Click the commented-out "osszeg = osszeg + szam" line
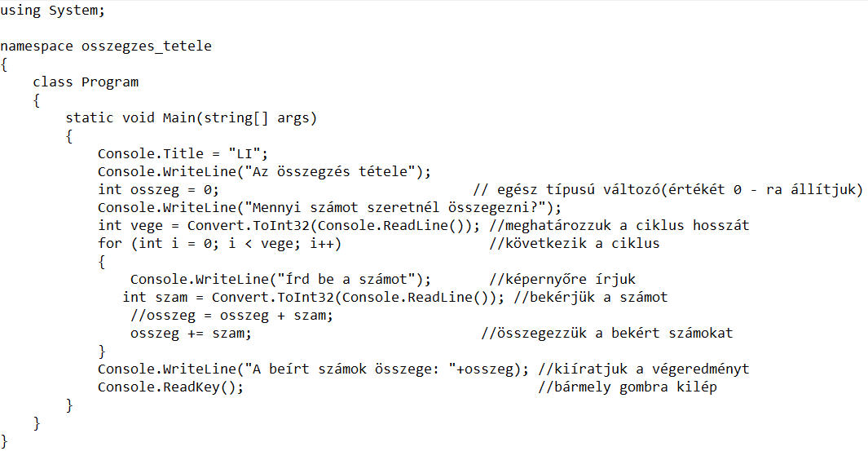 click(231, 315)
